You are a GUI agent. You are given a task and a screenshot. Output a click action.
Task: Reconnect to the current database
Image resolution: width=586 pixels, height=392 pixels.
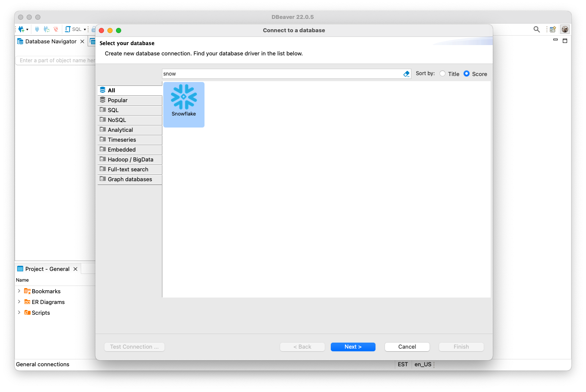pyautogui.click(x=46, y=29)
